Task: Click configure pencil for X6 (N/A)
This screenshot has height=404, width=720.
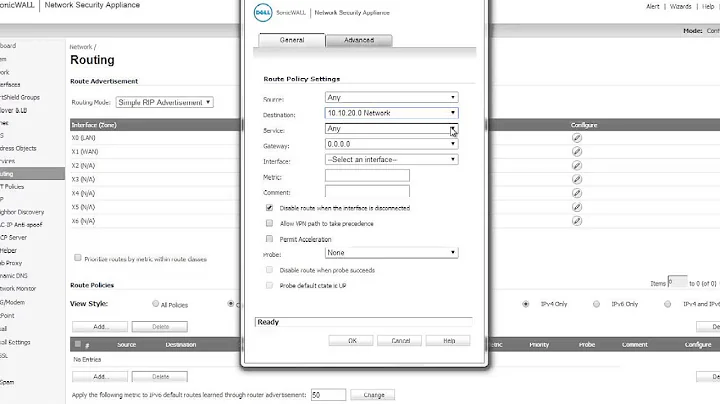Action: click(x=577, y=221)
